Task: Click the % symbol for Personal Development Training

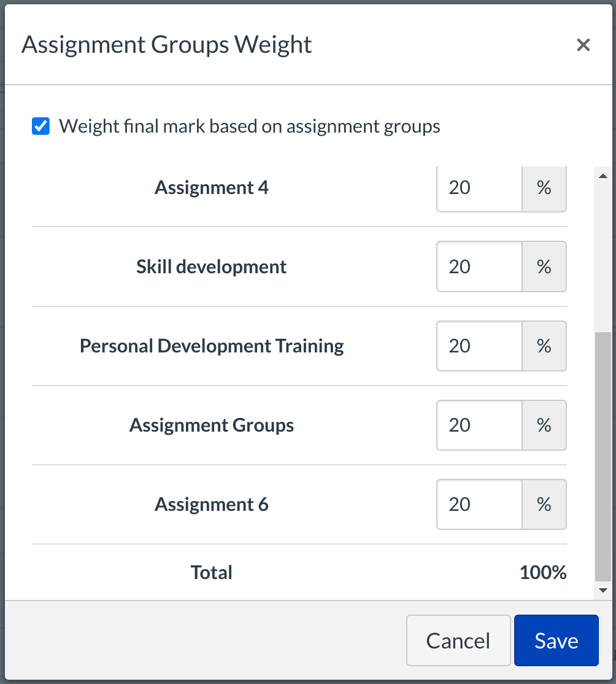Action: [544, 346]
